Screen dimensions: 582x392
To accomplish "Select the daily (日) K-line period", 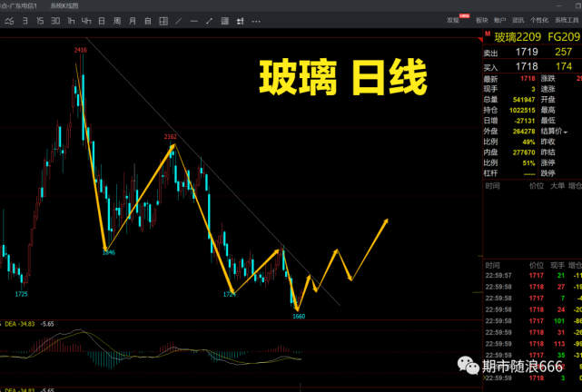I will tap(102, 21).
